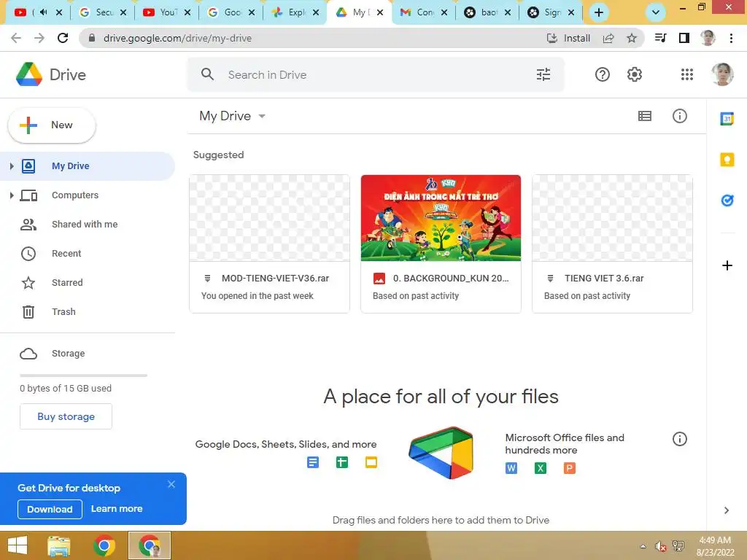Screen dimensions: 747x560
Task: Click the Google Sheets icon
Action: tap(341, 462)
